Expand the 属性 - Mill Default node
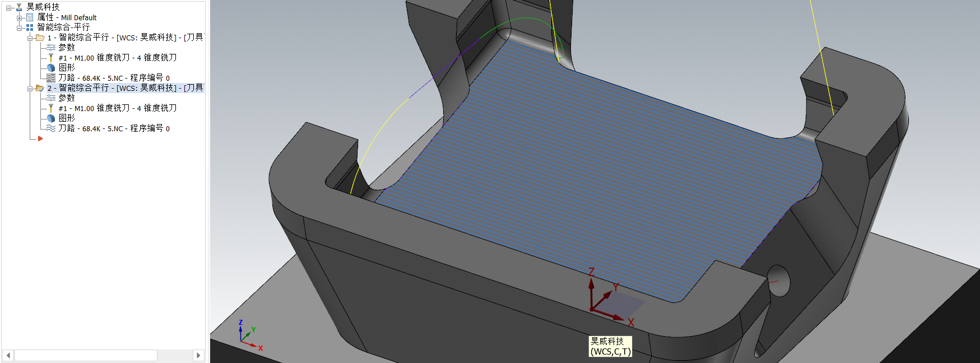This screenshot has width=980, height=363. [x=19, y=18]
